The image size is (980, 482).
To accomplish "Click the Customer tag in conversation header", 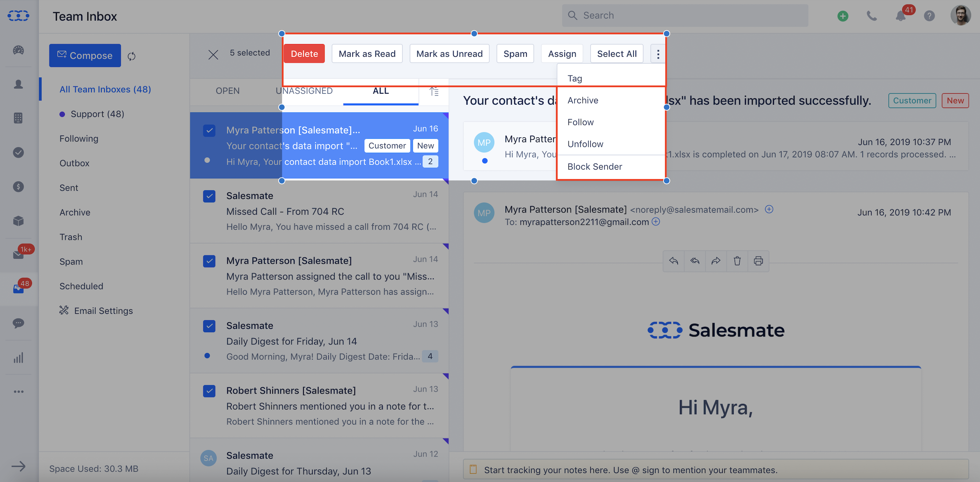I will [912, 101].
